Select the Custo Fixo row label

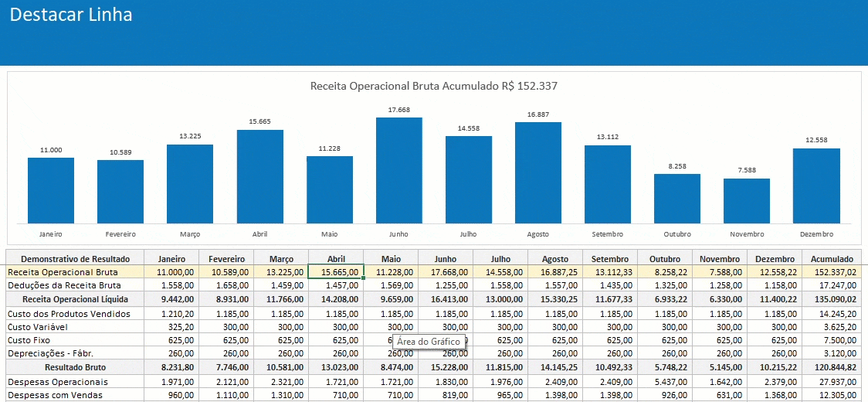[75, 340]
